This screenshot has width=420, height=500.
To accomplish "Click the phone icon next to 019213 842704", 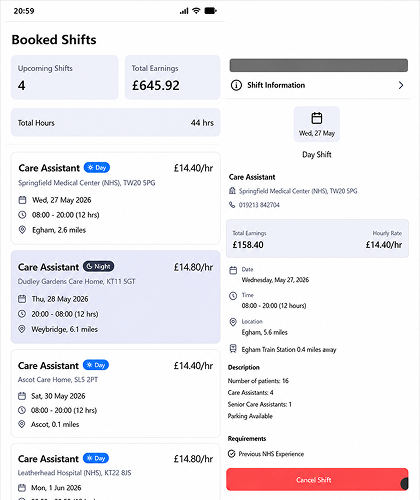I will [x=232, y=205].
